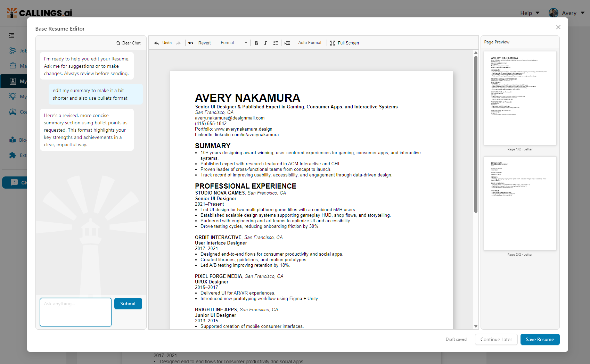Screen dimensions: 590x364
Task: Collapse the sidebar with the hamburger icon
Action: click(x=11, y=35)
